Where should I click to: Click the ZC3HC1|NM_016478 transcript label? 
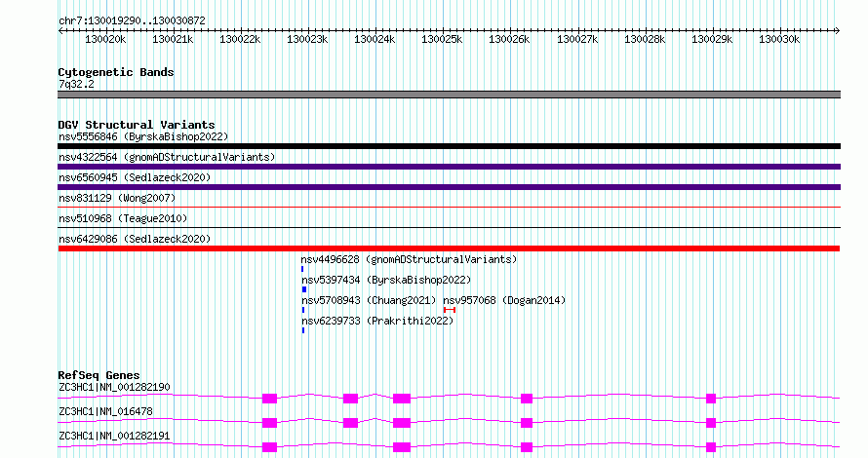click(x=105, y=411)
